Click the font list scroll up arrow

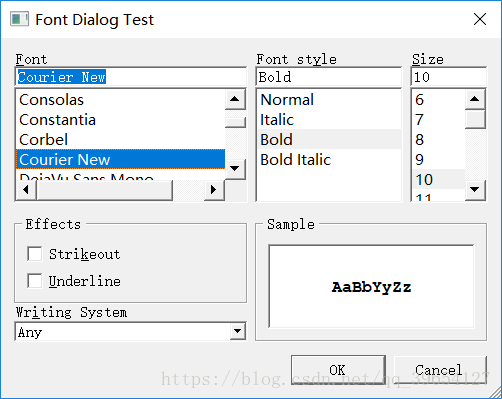pyautogui.click(x=235, y=99)
